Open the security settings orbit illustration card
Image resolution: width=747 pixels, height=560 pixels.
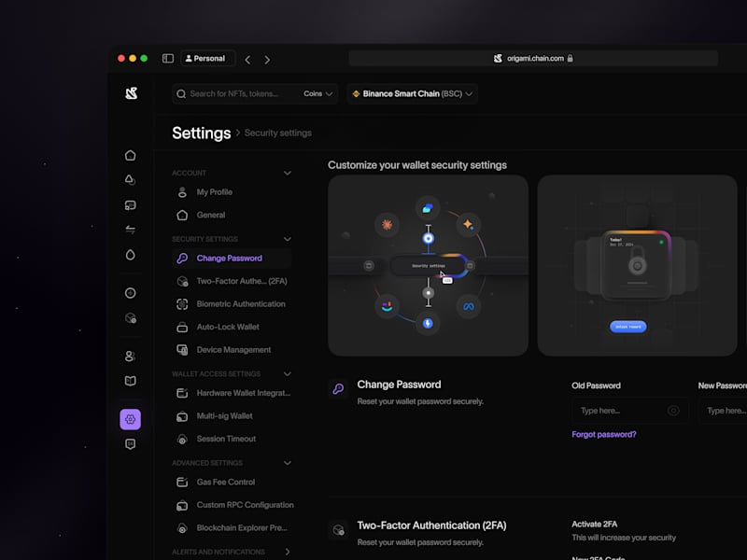428,265
